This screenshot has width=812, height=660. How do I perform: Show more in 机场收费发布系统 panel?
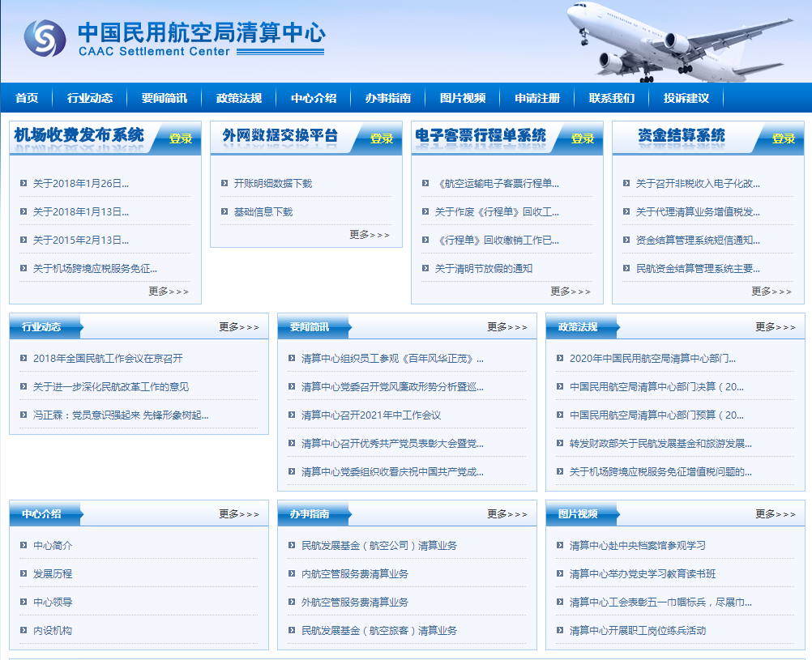(x=169, y=292)
